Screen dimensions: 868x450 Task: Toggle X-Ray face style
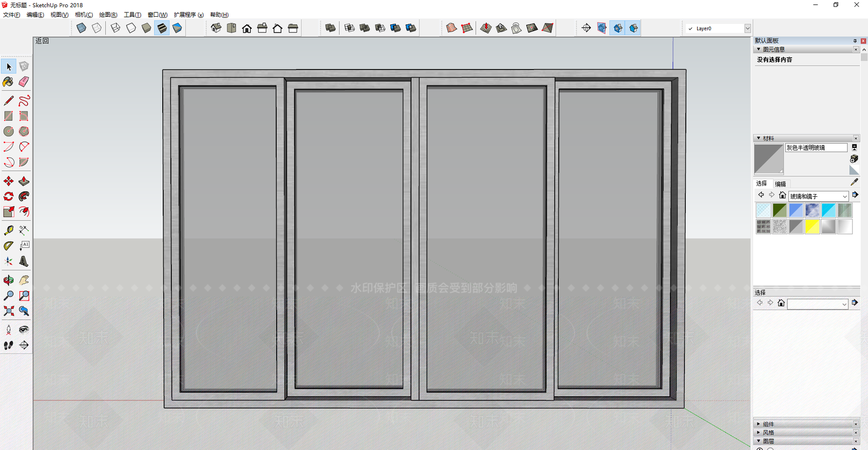(x=81, y=28)
